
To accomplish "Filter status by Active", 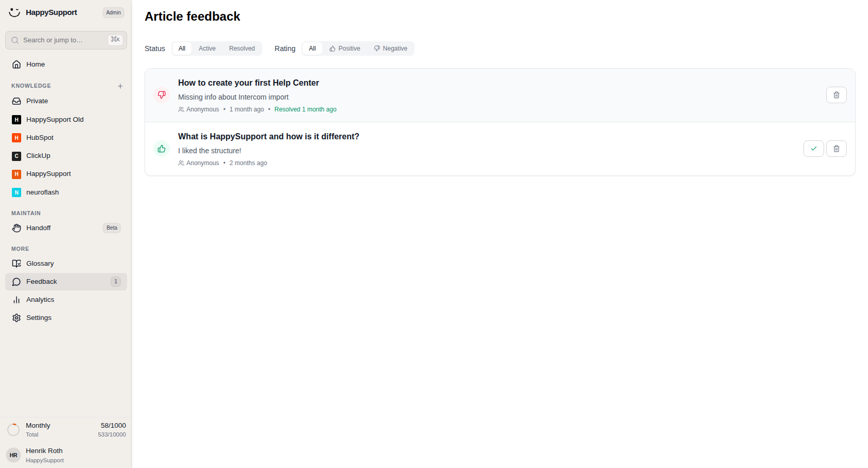I will tap(207, 49).
